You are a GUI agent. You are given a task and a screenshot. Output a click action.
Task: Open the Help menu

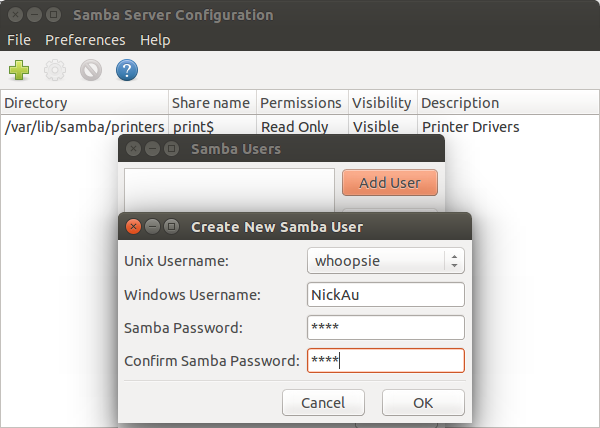(155, 40)
